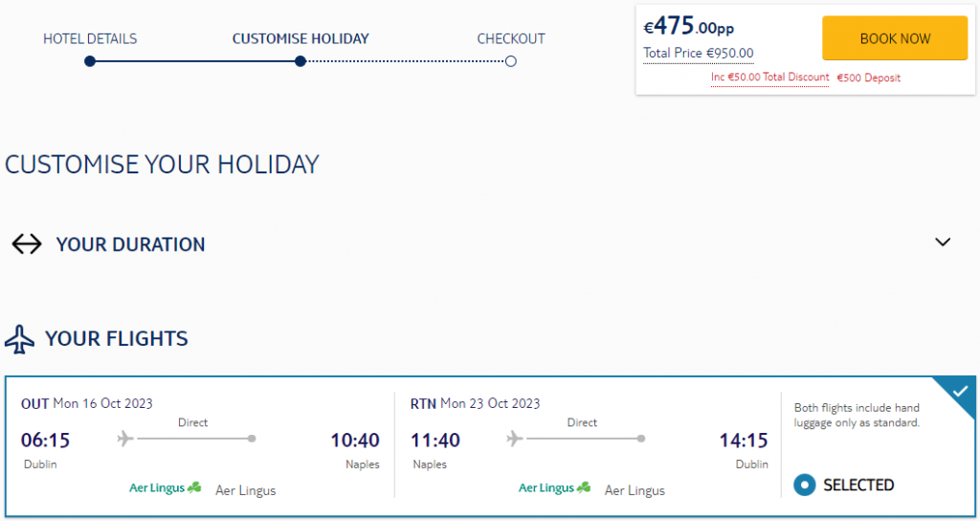The width and height of the screenshot is (980, 521).
Task: Click the Hotel Details progress dot
Action: point(90,61)
